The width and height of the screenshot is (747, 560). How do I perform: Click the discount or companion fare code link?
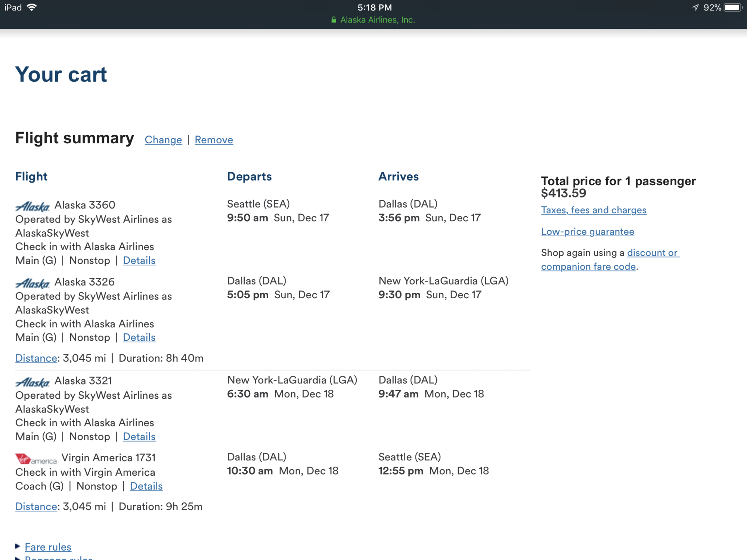652,253
